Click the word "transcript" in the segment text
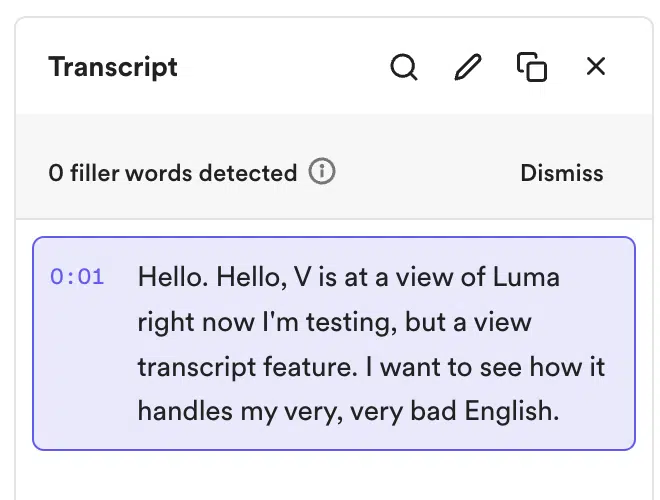 (197, 367)
